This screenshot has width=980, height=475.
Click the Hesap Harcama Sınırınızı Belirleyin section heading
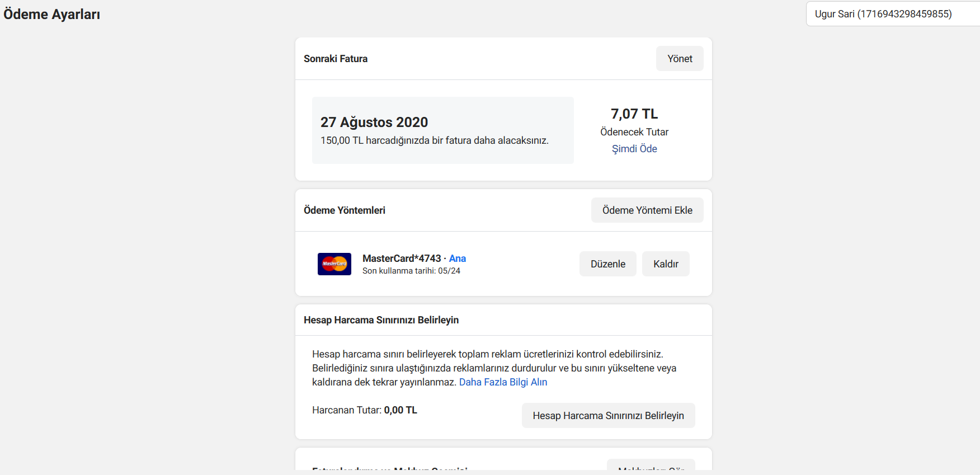pos(381,320)
